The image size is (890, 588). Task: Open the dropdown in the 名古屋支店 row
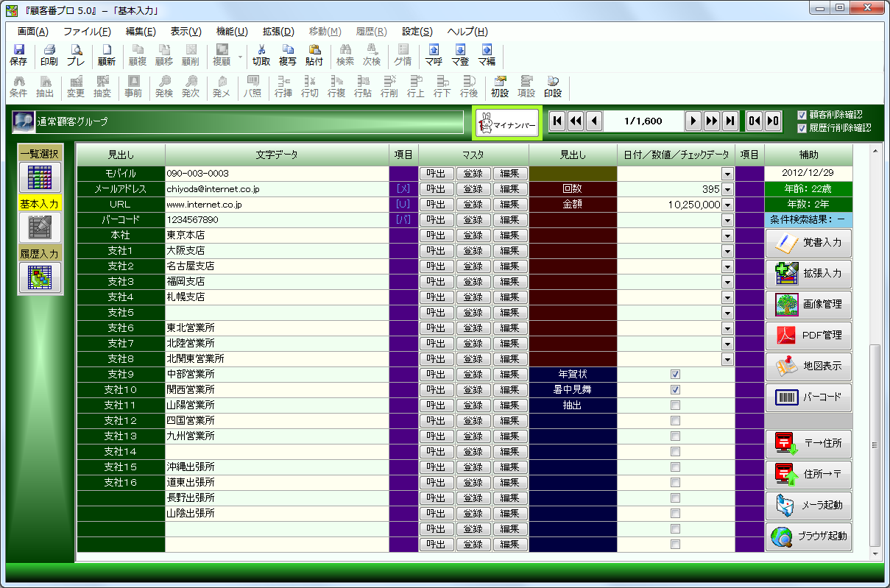(728, 266)
